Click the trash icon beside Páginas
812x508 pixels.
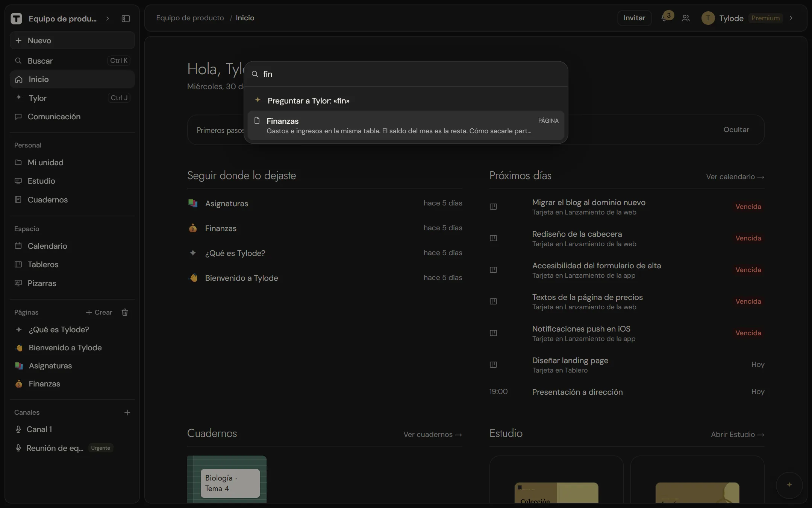tap(125, 312)
